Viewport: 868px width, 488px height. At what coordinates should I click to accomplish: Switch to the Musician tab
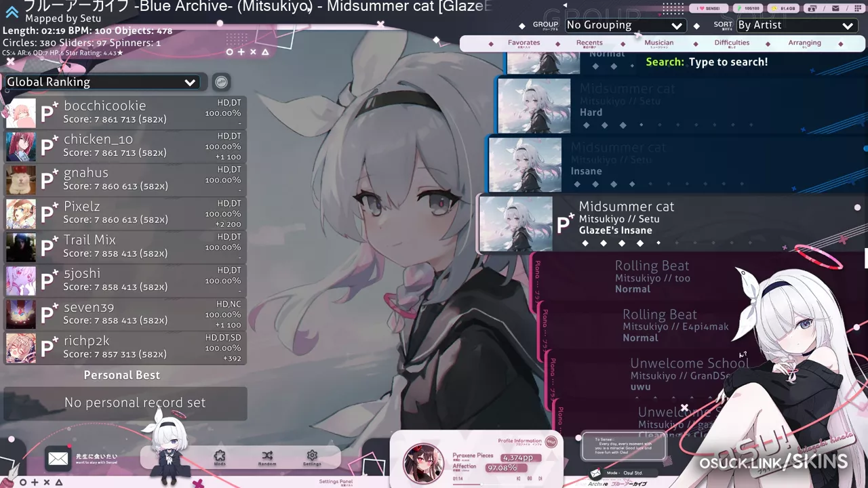point(659,43)
